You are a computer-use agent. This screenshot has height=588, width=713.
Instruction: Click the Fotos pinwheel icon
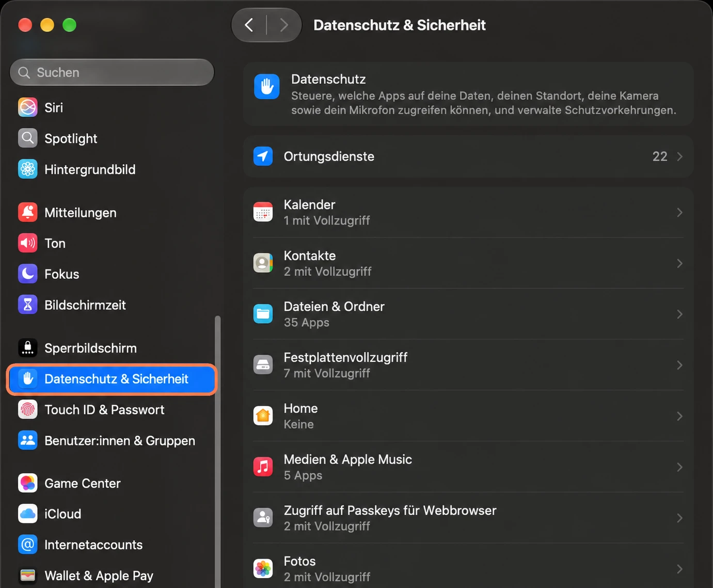[263, 569]
